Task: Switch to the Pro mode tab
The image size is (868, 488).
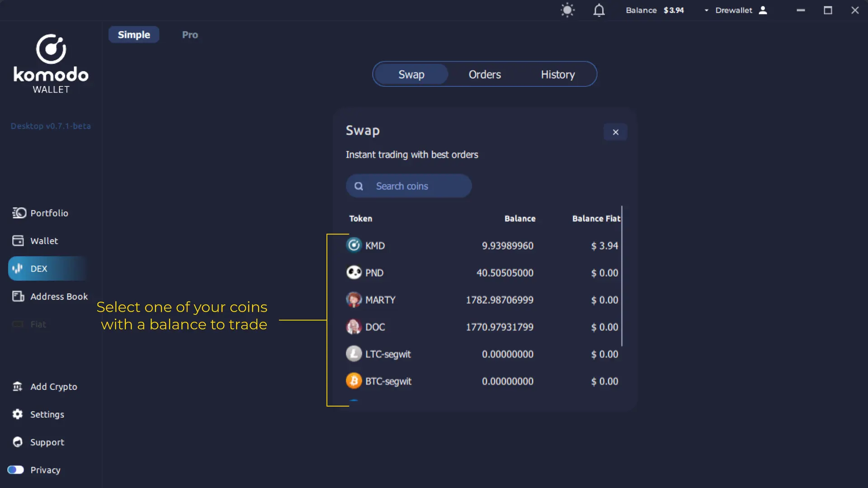Action: (189, 34)
